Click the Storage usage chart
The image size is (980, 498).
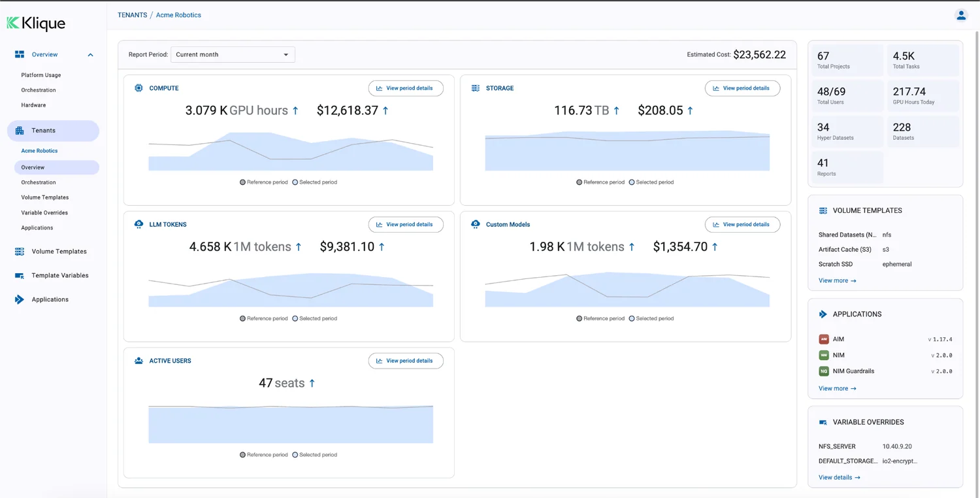pos(627,151)
